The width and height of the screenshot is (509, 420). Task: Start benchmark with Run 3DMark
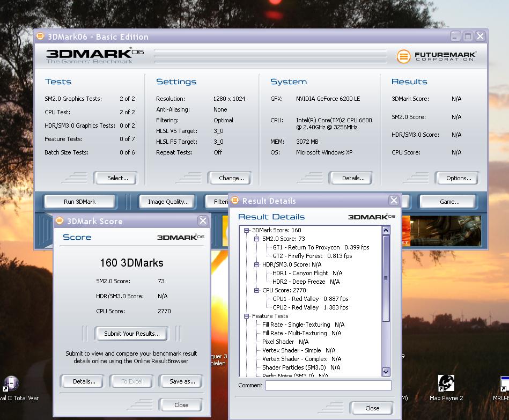(x=79, y=202)
